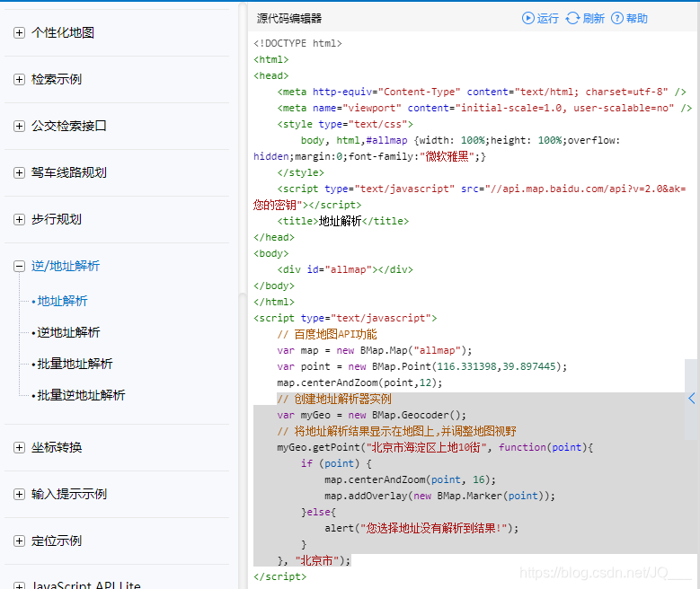Expand the 坐标转换 plus box
This screenshot has height=589, width=700.
pos(19,447)
